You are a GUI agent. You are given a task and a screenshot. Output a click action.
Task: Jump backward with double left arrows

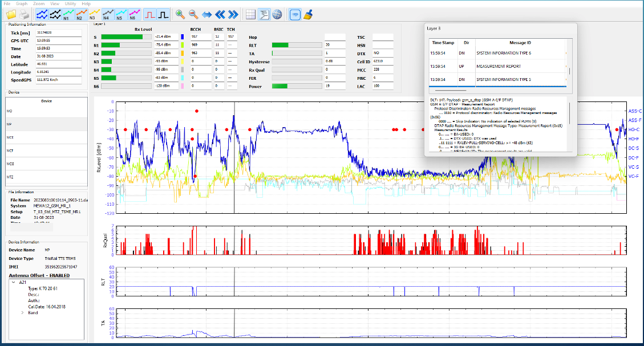[220, 15]
